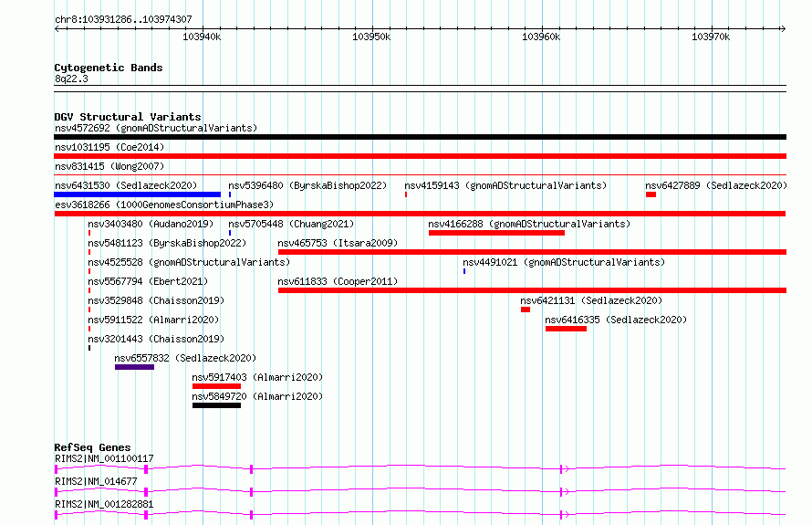Select the red nsv611833 variant bar
The image size is (812, 525).
coord(532,290)
